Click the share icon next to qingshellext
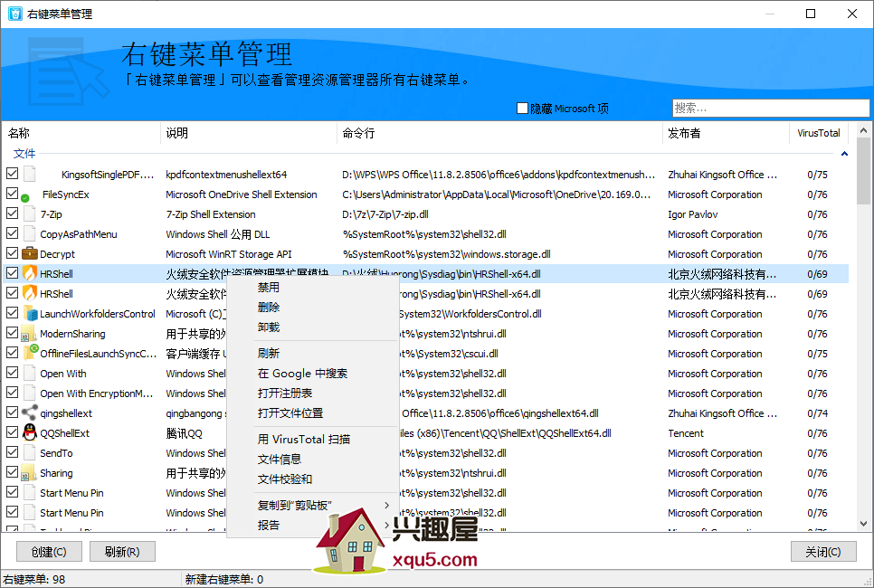 click(30, 413)
